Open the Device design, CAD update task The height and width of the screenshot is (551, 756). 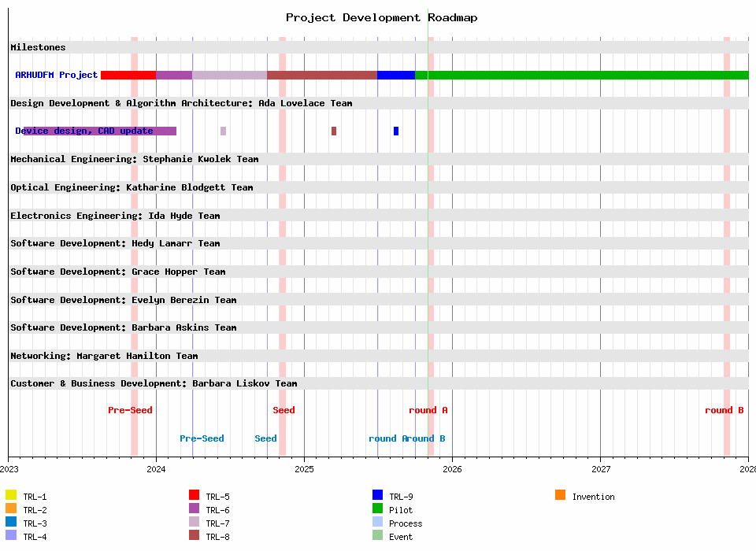84,131
